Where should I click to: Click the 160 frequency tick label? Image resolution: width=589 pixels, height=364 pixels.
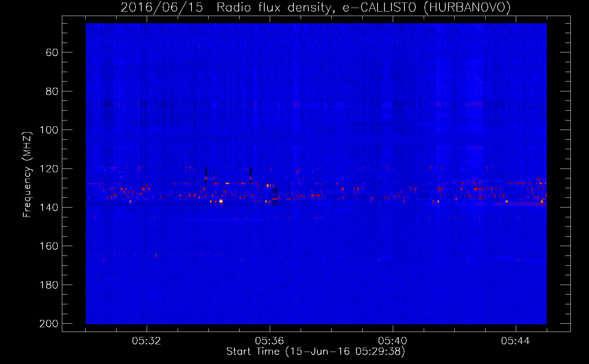coord(49,246)
